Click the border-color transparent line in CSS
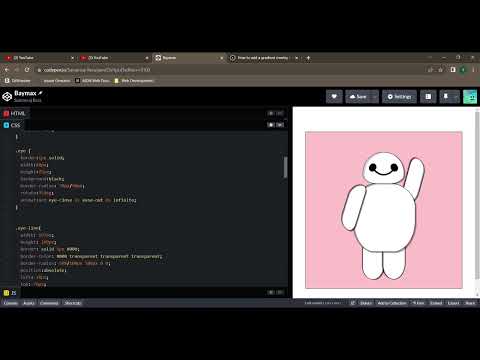The height and width of the screenshot is (360, 480). [91, 256]
